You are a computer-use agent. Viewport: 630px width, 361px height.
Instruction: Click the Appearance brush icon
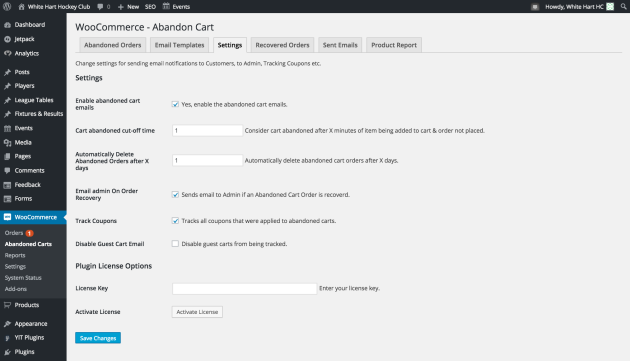pyautogui.click(x=7, y=324)
